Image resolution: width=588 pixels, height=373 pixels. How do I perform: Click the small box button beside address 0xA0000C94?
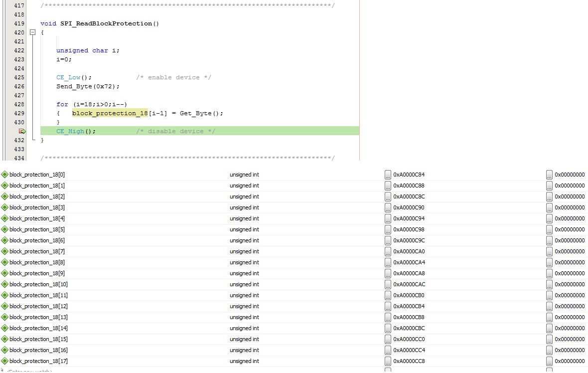tap(388, 218)
